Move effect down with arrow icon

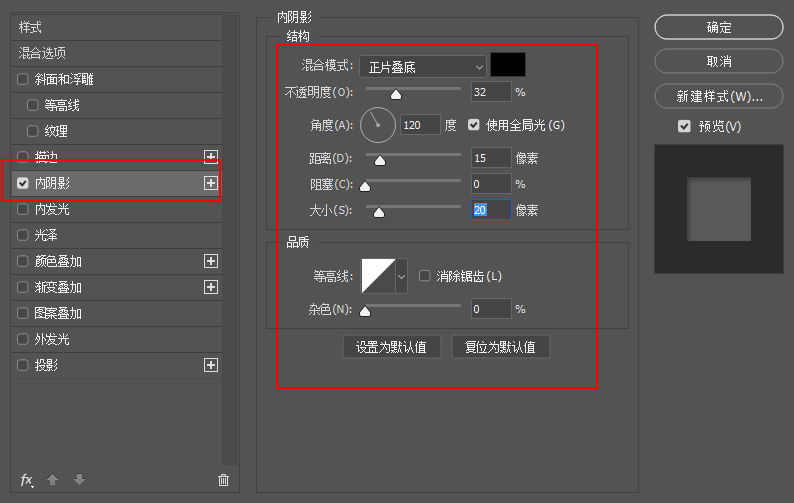click(79, 479)
